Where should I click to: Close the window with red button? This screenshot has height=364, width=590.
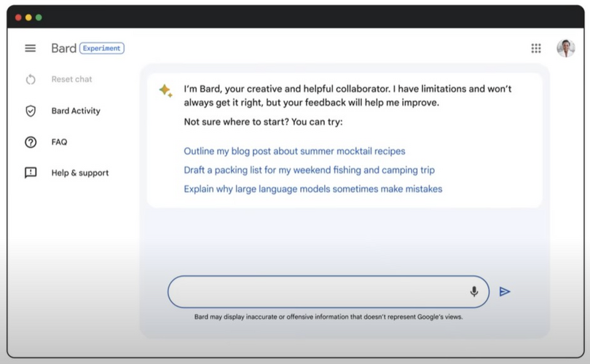point(18,17)
